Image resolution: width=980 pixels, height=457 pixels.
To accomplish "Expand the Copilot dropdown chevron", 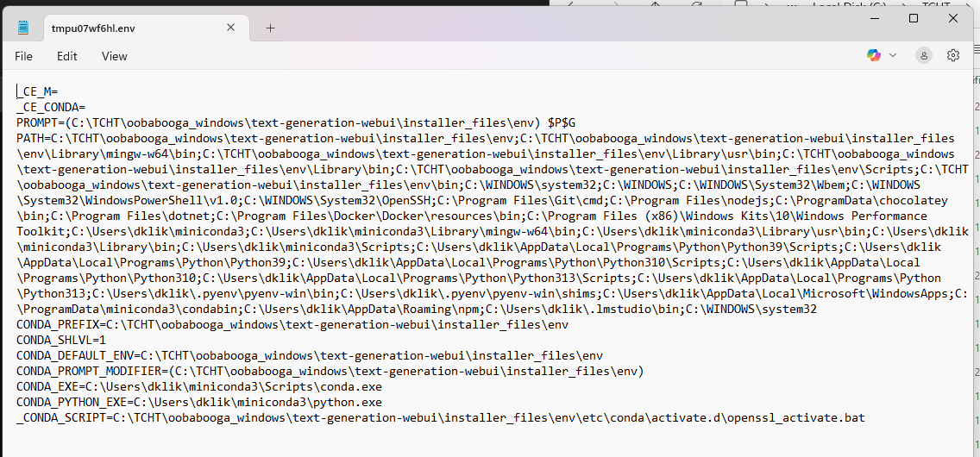I will point(893,55).
